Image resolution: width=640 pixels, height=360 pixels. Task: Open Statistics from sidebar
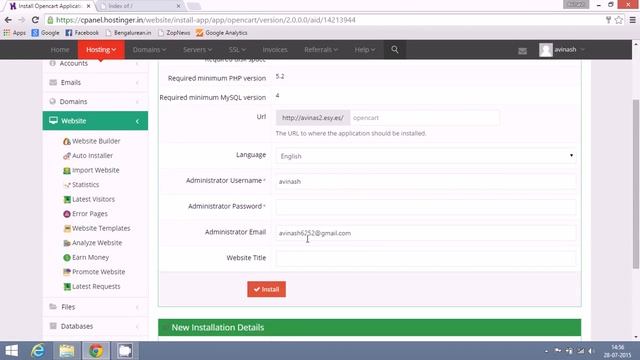81,184
